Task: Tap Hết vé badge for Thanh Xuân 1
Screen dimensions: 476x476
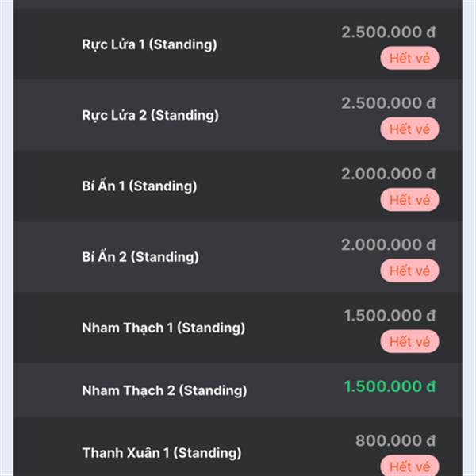Action: point(409,466)
